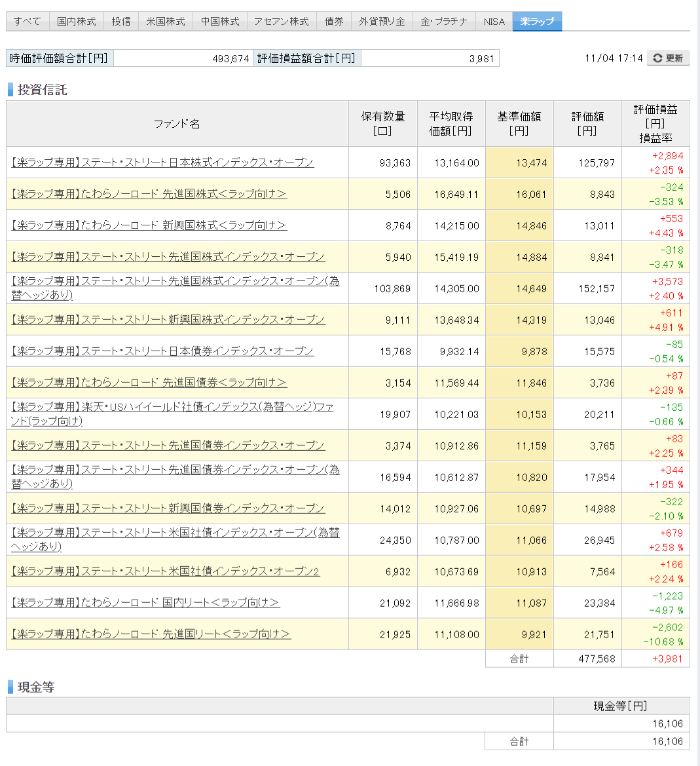700x766 pixels.
Task: Open たわらノーロード 新興国株式 fund link
Action: [149, 225]
